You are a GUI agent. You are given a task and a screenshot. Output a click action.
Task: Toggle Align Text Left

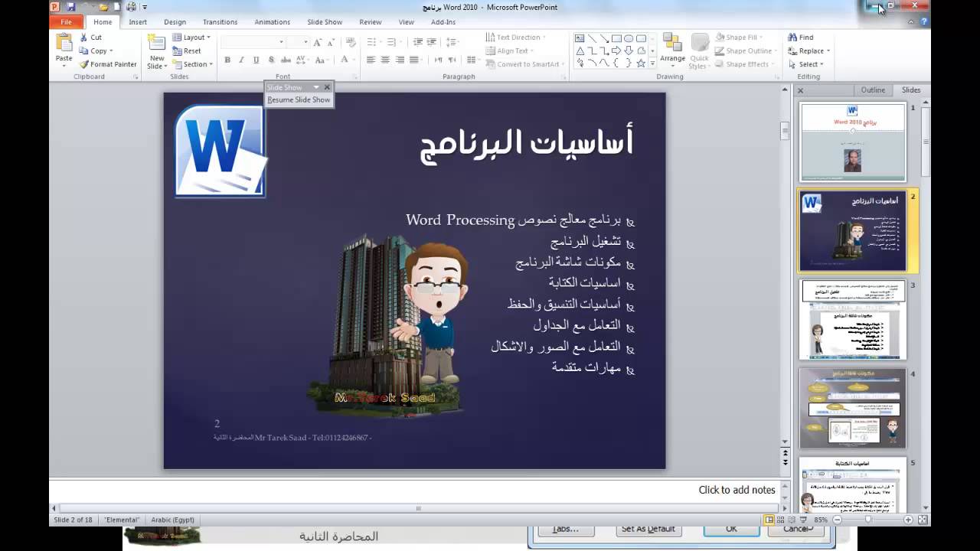(371, 60)
